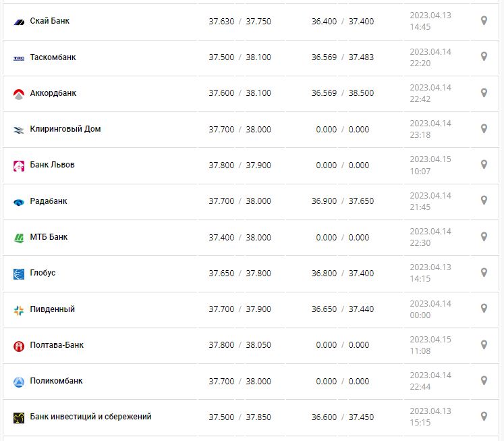Click the Аккордбанк red logo icon
This screenshot has height=441, width=504.
[x=19, y=94]
